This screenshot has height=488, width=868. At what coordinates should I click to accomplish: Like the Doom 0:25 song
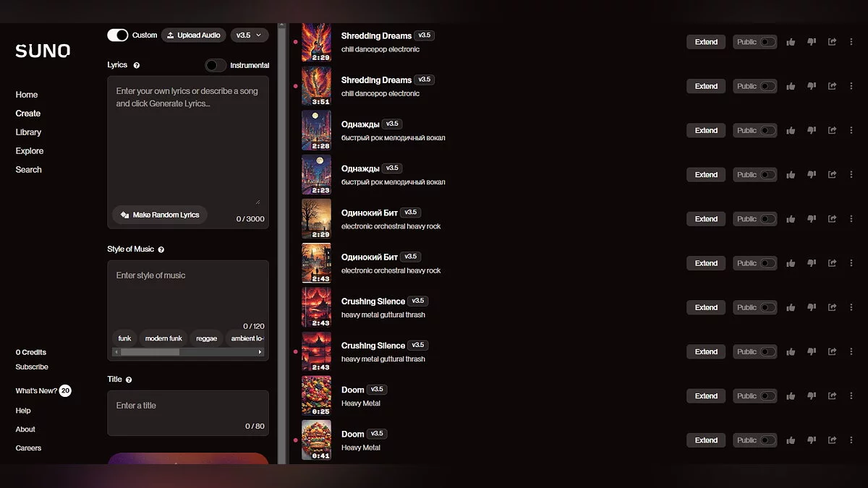791,395
